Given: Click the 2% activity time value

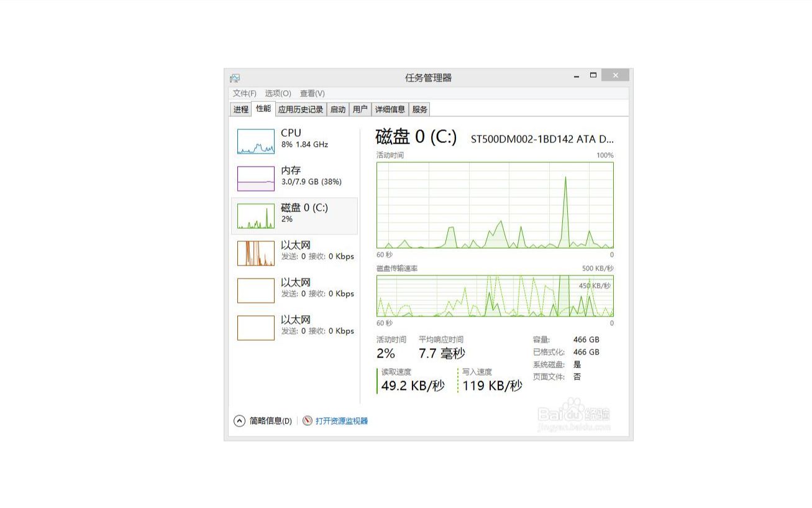Looking at the screenshot, I should pos(386,354).
